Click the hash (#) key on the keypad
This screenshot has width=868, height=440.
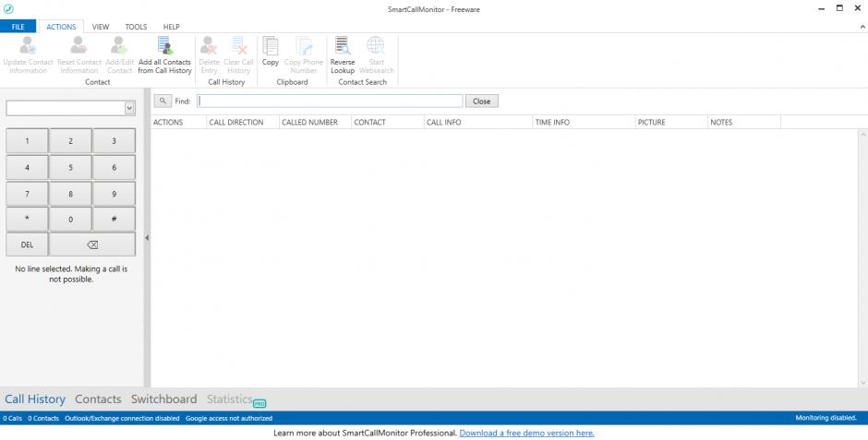(114, 220)
